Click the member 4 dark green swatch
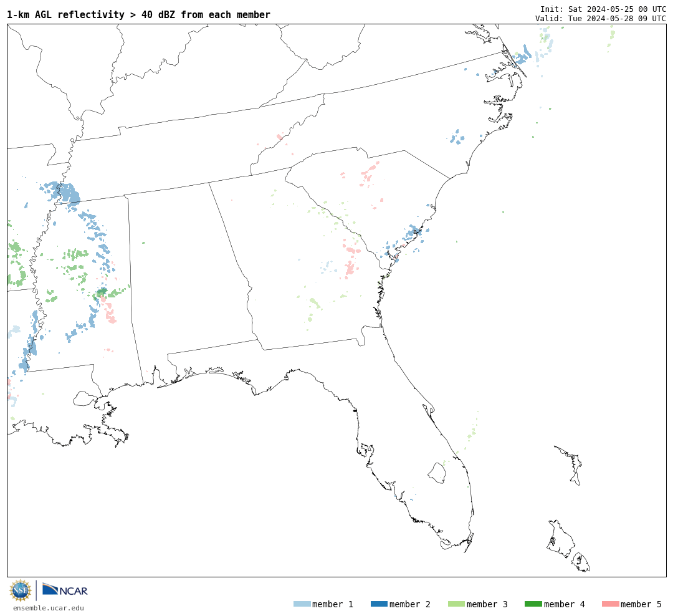The image size is (673, 616). [533, 604]
